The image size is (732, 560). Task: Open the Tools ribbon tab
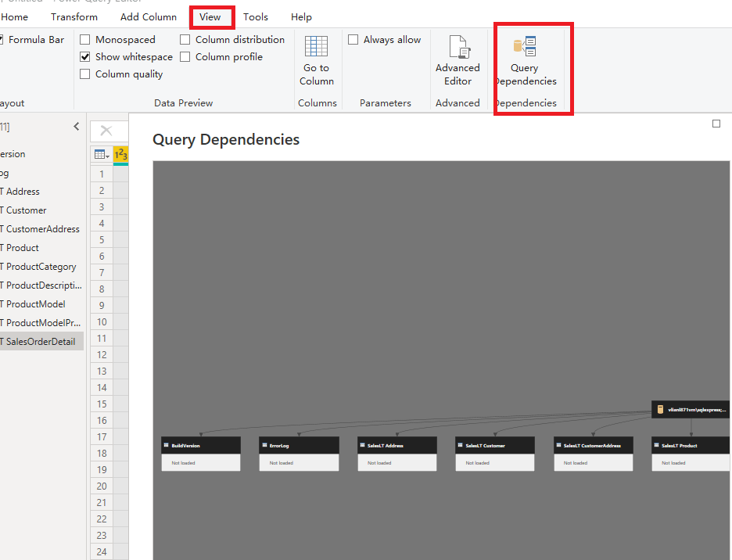coord(256,17)
